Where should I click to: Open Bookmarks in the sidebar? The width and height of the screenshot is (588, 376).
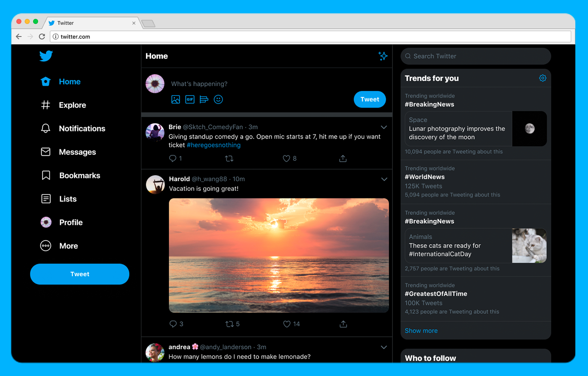point(70,176)
